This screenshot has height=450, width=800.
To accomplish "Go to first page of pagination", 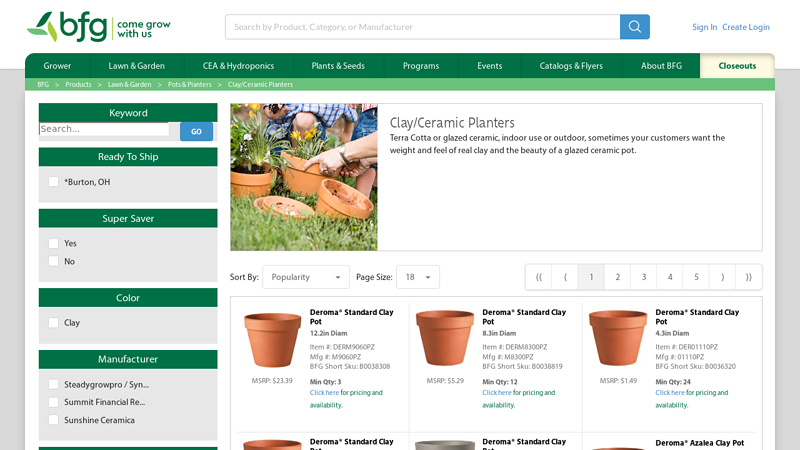I will coord(539,277).
